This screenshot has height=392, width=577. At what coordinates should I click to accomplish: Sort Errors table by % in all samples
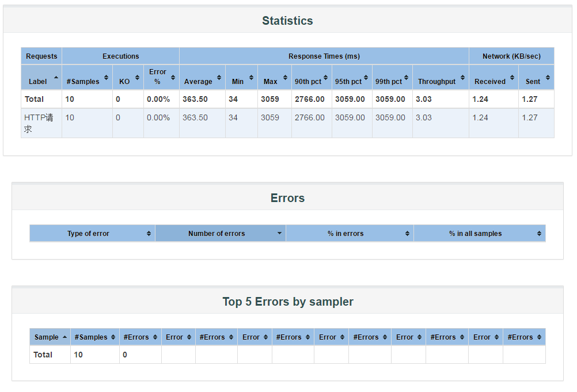(539, 234)
